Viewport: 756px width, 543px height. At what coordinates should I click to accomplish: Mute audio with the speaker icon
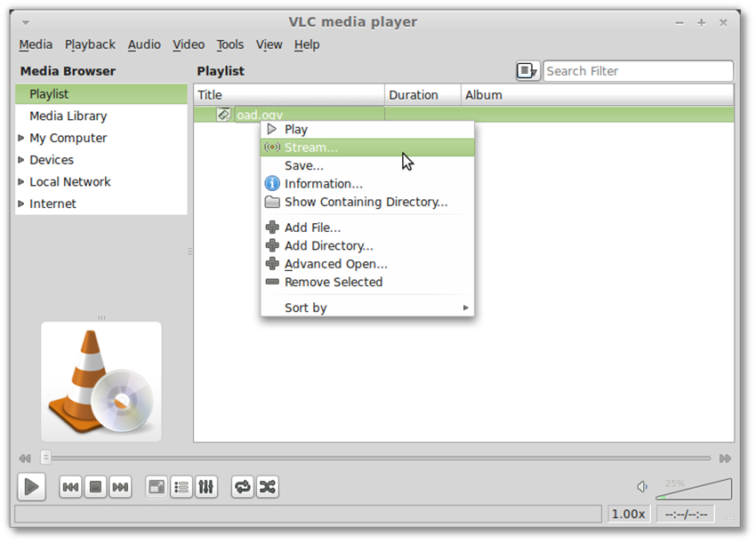point(642,487)
